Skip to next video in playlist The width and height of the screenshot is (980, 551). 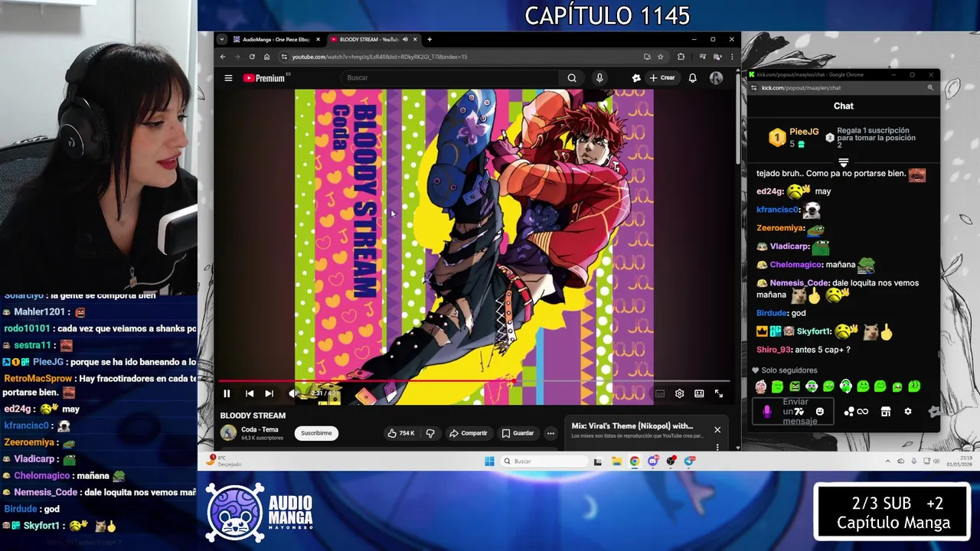pos(269,393)
